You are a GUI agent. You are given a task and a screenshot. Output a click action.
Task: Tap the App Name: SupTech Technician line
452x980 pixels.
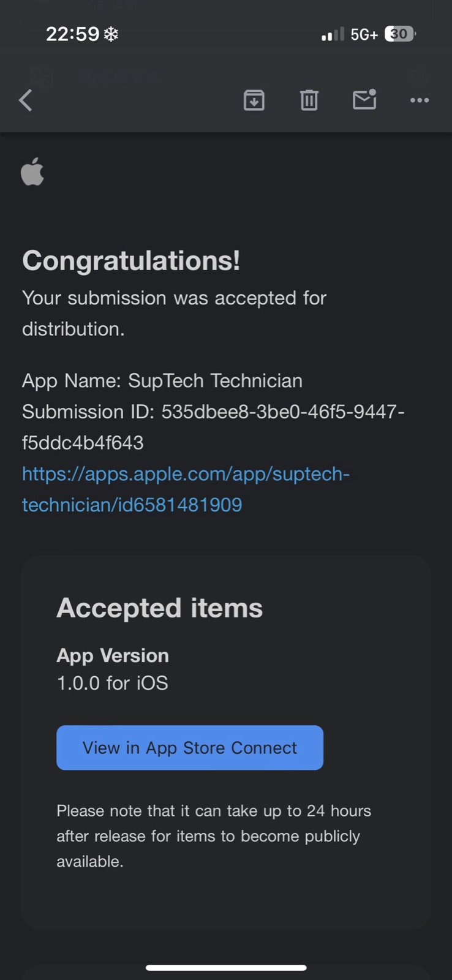[x=162, y=380]
